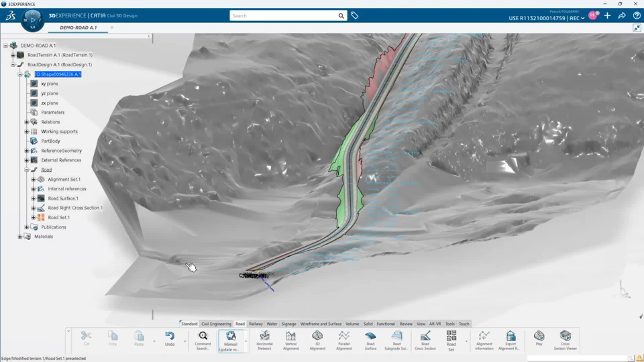Open the Road Set dropdown arrow
This screenshot has height=362, width=644.
coord(466,341)
